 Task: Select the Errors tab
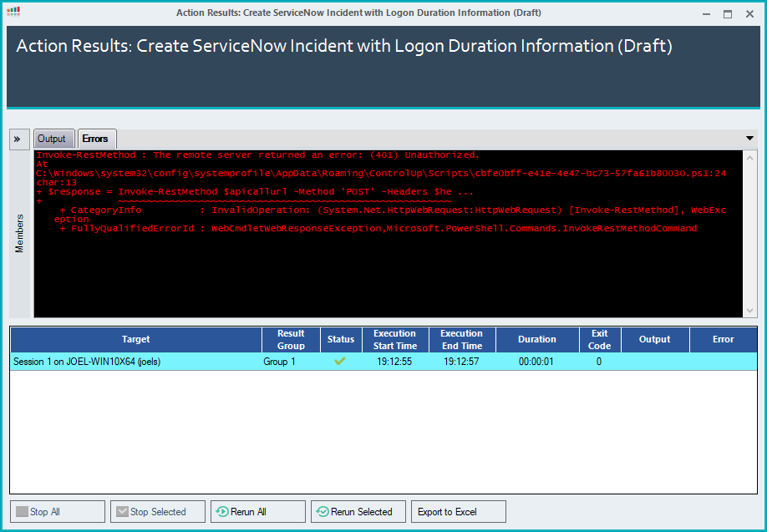[x=96, y=139]
